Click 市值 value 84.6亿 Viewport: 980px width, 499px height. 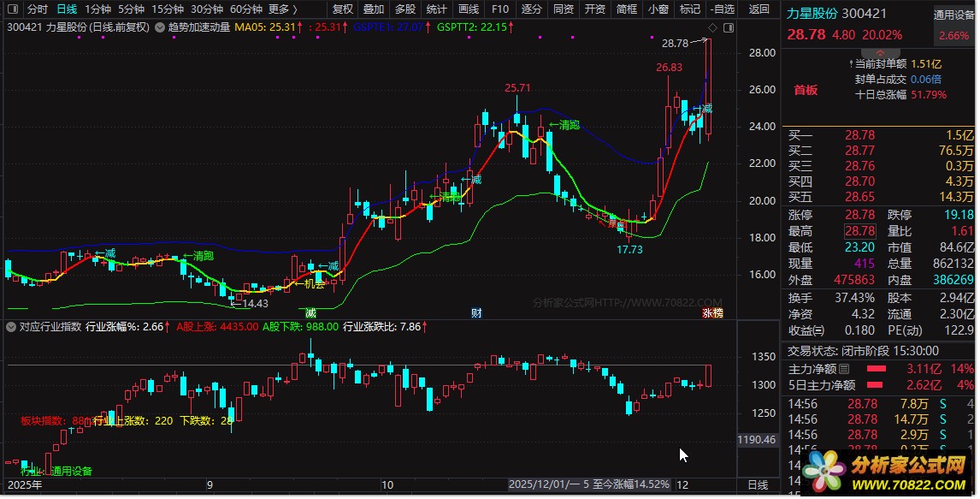pyautogui.click(x=956, y=247)
